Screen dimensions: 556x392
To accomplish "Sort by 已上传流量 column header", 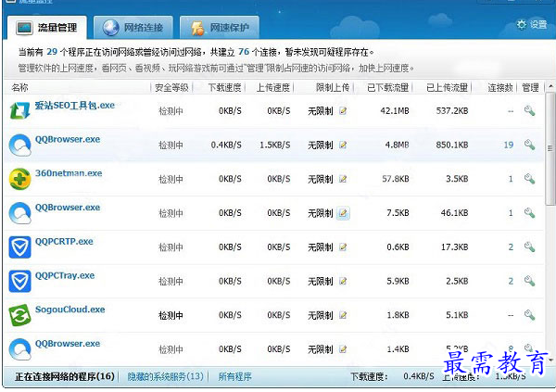I will click(x=448, y=87).
